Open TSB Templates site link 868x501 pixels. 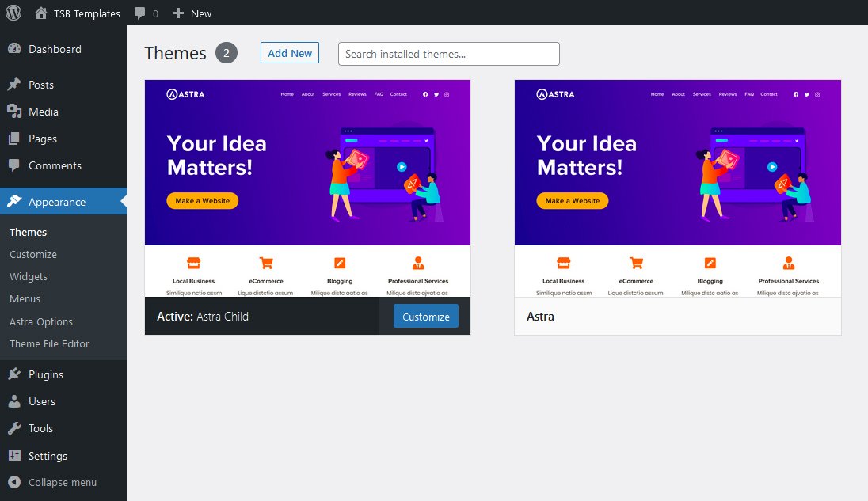tap(87, 13)
